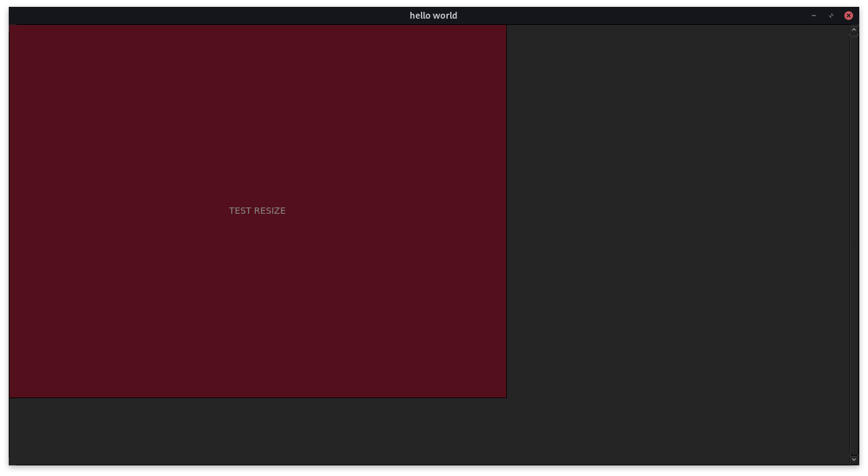Click the splitter between red panel and right pane

tap(508, 212)
